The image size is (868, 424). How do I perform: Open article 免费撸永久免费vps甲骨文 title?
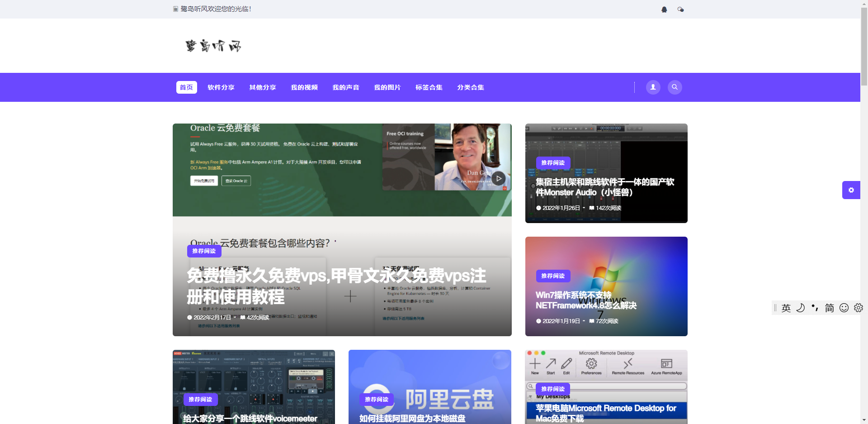pyautogui.click(x=336, y=286)
